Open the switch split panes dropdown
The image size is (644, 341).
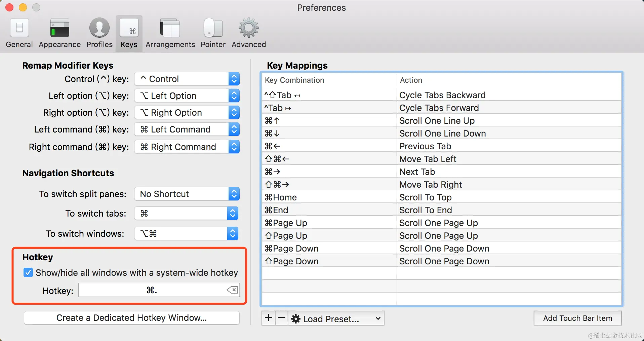pyautogui.click(x=187, y=194)
